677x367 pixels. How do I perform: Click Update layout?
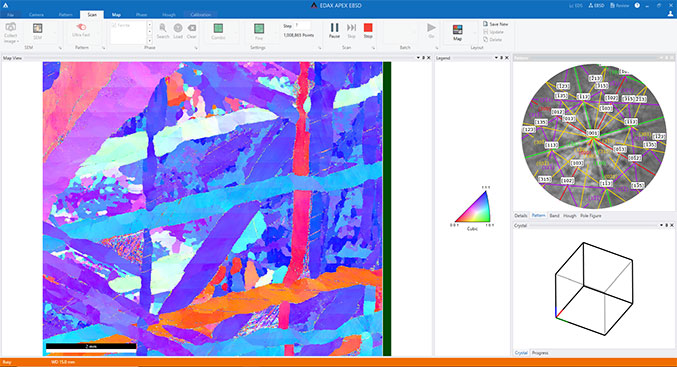tap(494, 32)
